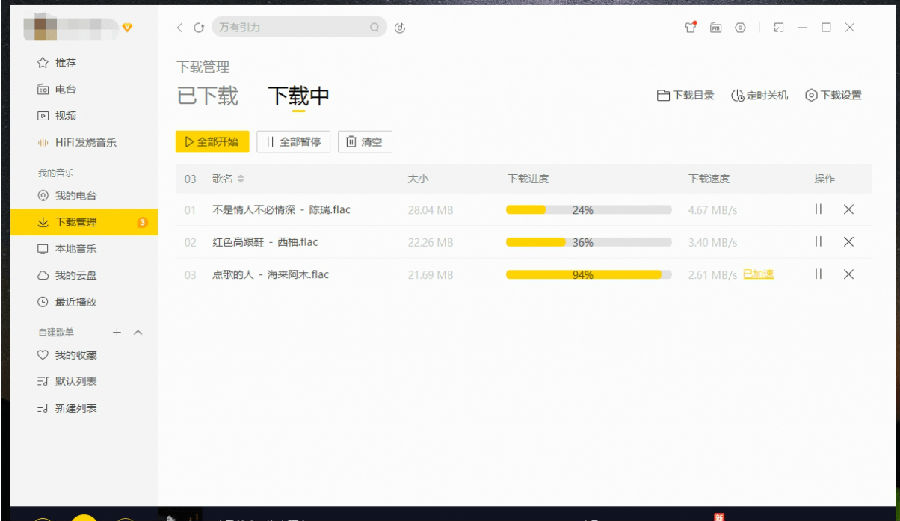Screen dimensions: 900x521
Task: Collapse the 自建歌单 section chevron
Action: 138,332
